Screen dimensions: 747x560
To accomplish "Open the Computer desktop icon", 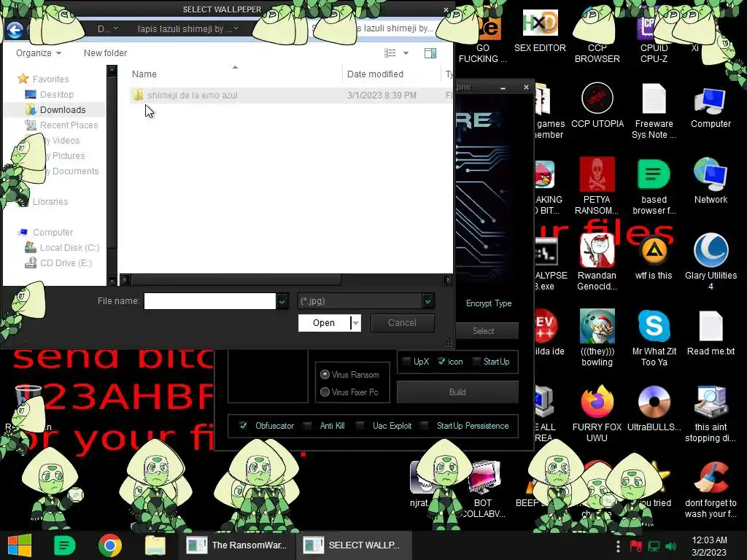I will pyautogui.click(x=711, y=108).
